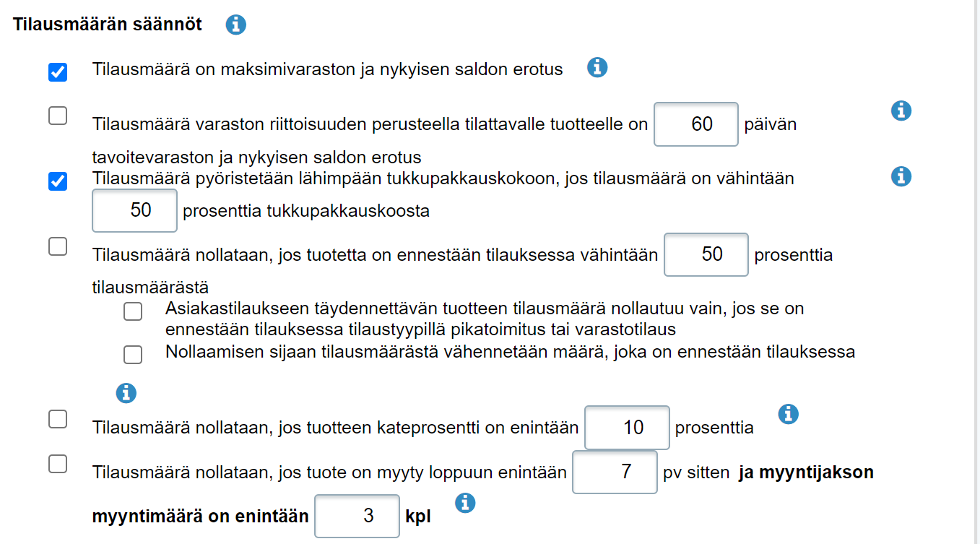Click info icon below 'Nollaamisen sijaan' option
Screen dimensions: 980x544
click(126, 393)
